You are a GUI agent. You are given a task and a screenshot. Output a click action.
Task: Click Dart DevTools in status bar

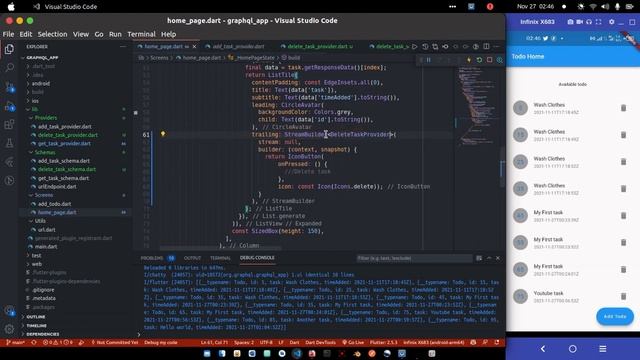coord(320,342)
